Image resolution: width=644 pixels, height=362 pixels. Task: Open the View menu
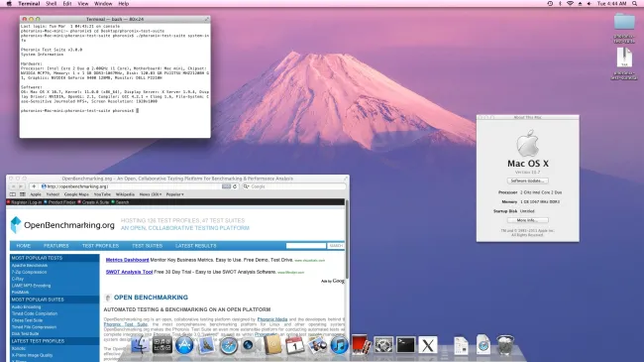(x=83, y=3)
